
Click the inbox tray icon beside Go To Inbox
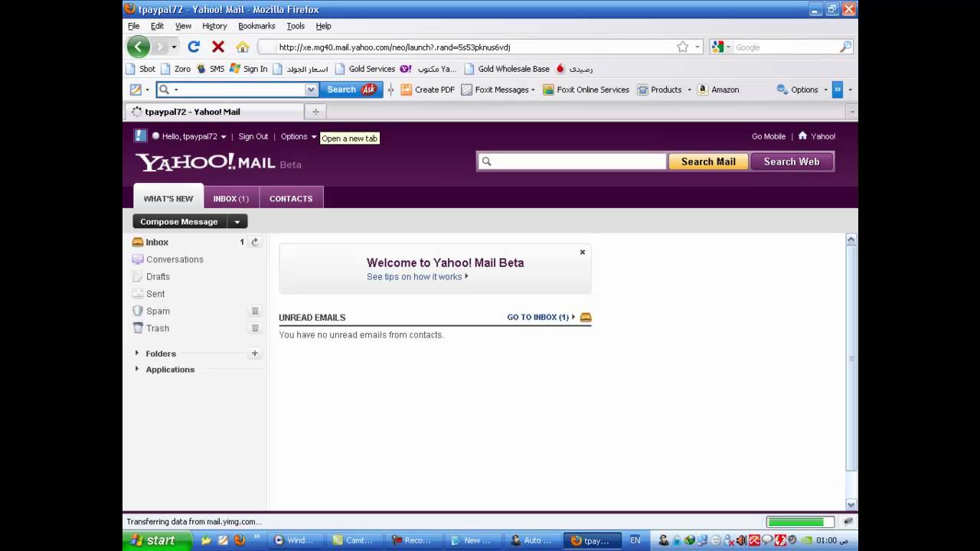[586, 317]
